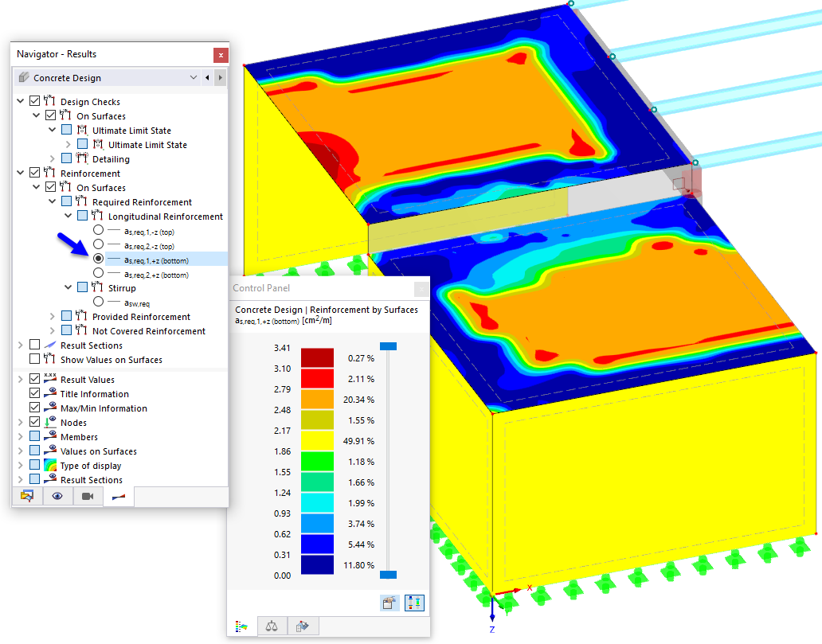Click the Longitudinal Reinforcement icon
This screenshot has width=822, height=644.
97,216
